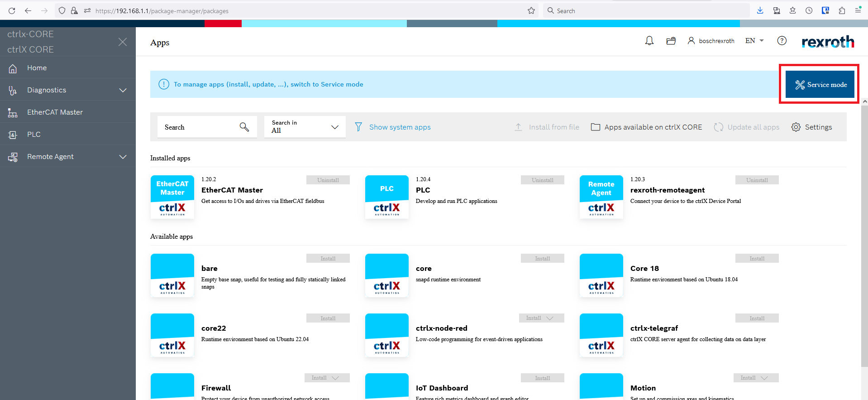
Task: Close the sidebar with the X icon
Action: tap(123, 42)
